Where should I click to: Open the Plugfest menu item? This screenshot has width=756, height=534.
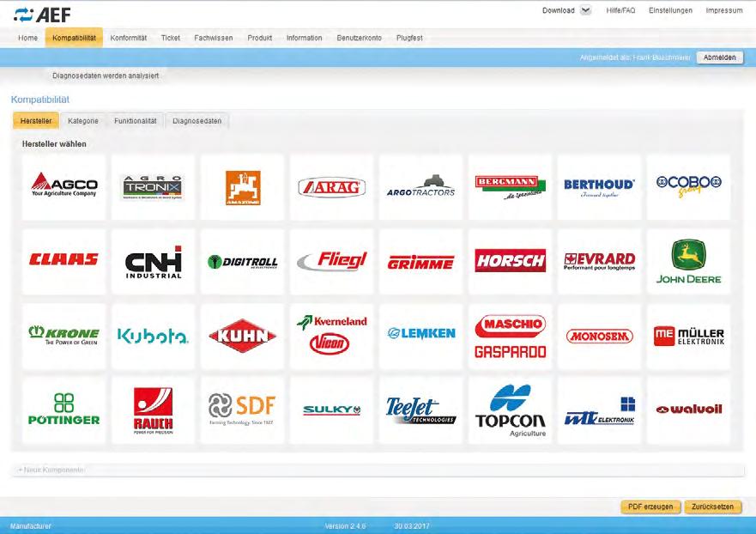pos(409,38)
